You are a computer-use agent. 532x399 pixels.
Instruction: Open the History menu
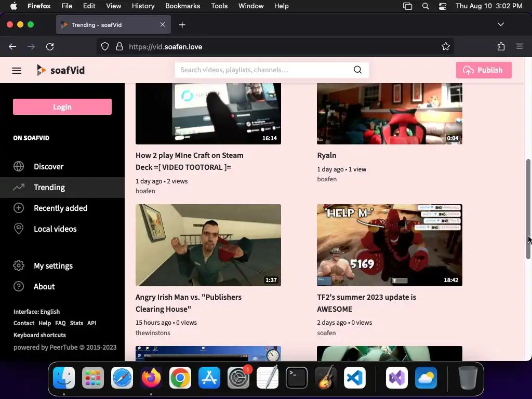[143, 6]
